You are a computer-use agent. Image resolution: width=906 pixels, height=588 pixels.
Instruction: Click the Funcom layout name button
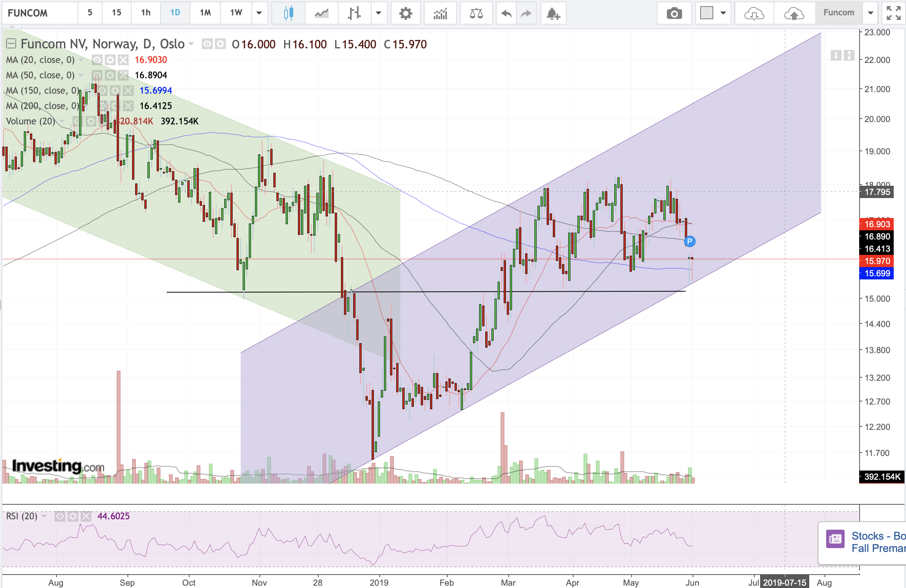pos(839,13)
